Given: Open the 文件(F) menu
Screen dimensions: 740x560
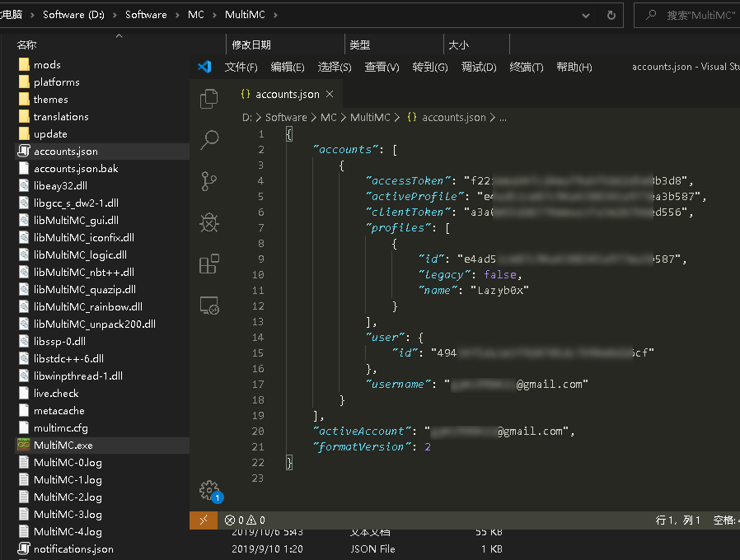Looking at the screenshot, I should tap(241, 67).
